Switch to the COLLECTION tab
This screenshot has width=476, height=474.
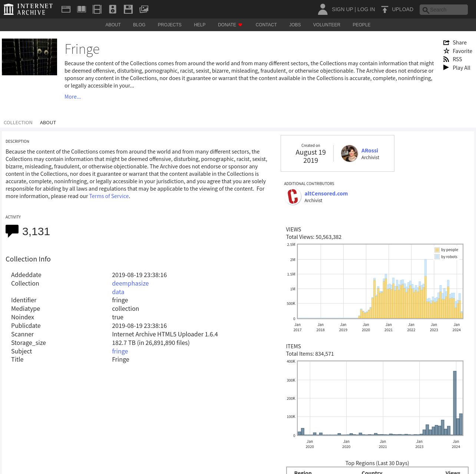[x=18, y=123]
